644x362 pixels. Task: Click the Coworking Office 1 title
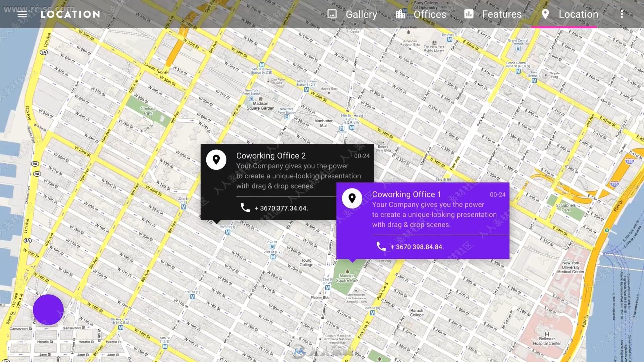(x=407, y=194)
